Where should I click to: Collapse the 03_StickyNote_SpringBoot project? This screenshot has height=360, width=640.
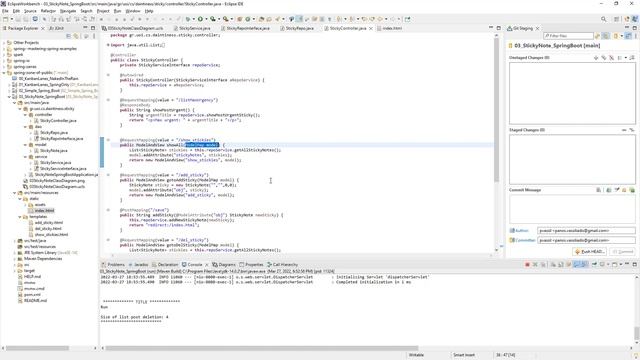tap(9, 97)
